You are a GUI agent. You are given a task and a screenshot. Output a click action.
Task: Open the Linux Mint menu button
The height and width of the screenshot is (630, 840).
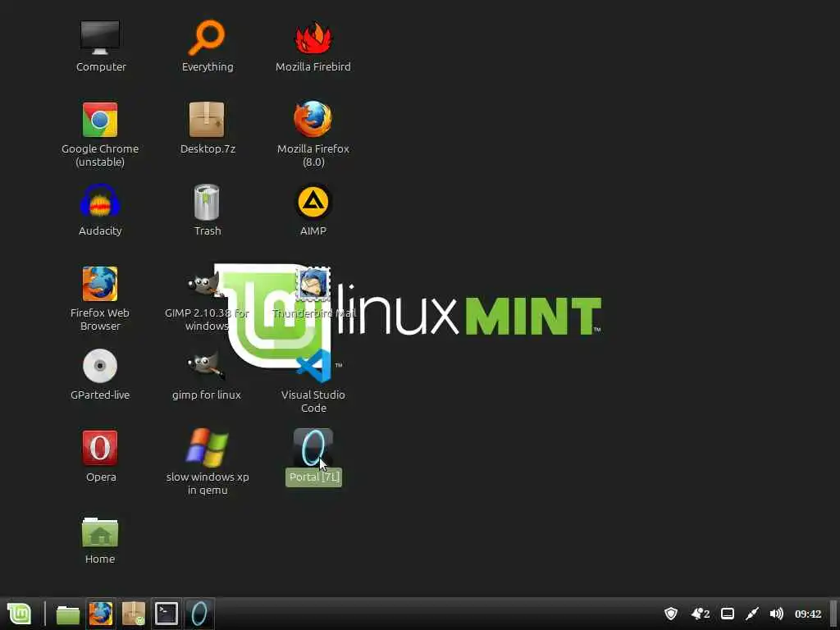(x=19, y=614)
